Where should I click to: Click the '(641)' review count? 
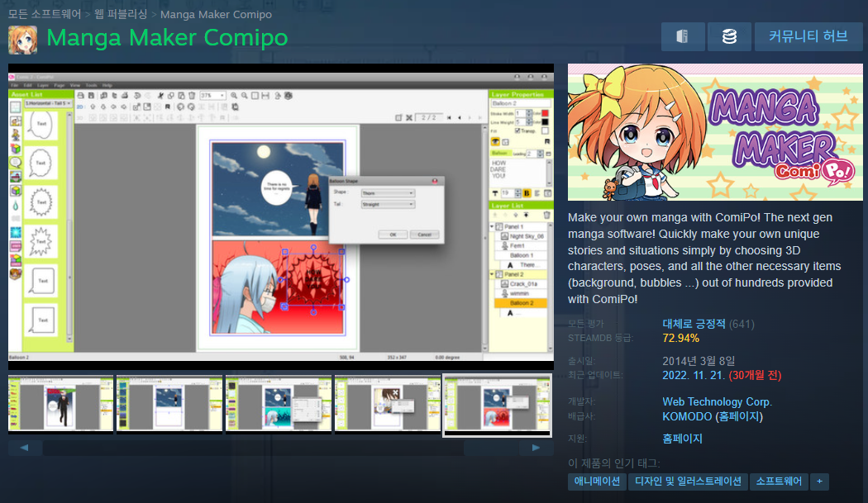click(742, 325)
